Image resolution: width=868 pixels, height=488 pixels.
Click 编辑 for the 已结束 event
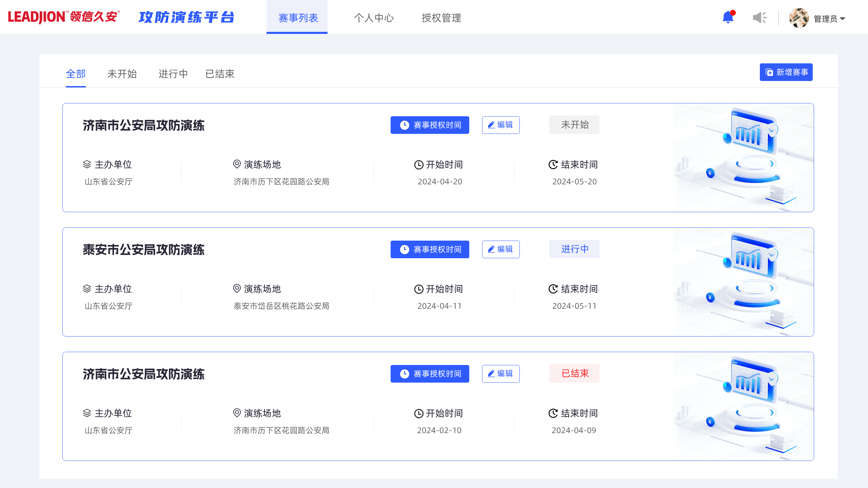[501, 374]
